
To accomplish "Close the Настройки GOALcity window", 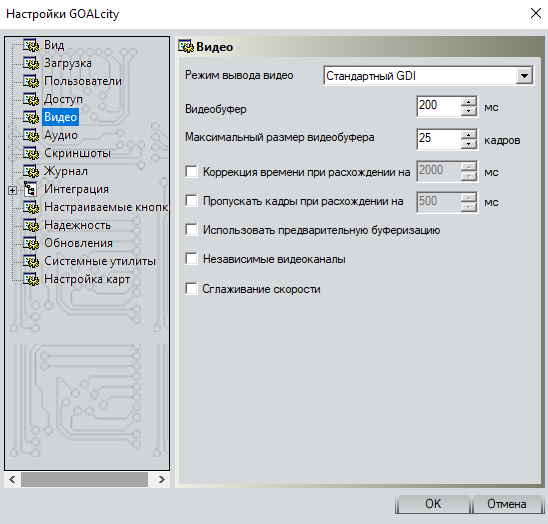I will [x=535, y=14].
